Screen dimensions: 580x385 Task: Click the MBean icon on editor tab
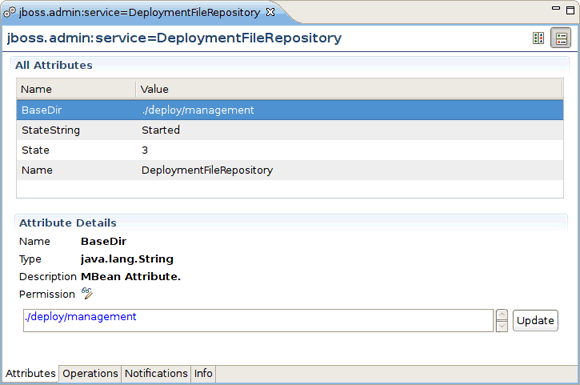(9, 12)
